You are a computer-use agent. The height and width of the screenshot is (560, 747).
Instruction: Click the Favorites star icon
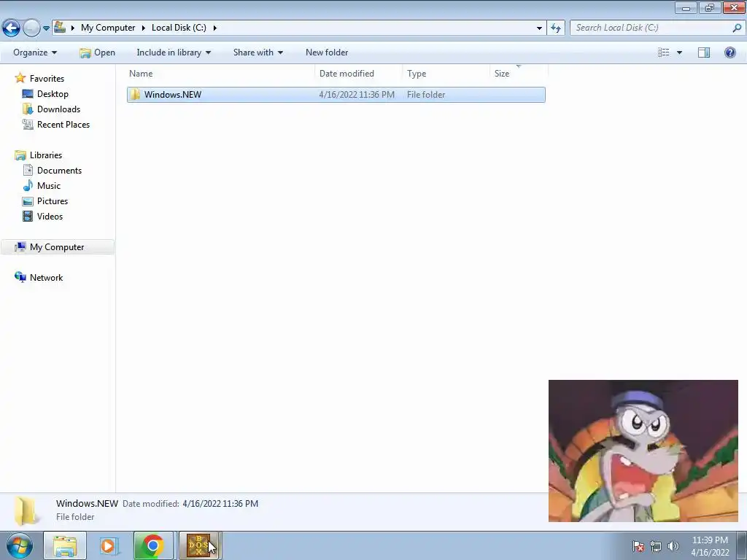20,78
